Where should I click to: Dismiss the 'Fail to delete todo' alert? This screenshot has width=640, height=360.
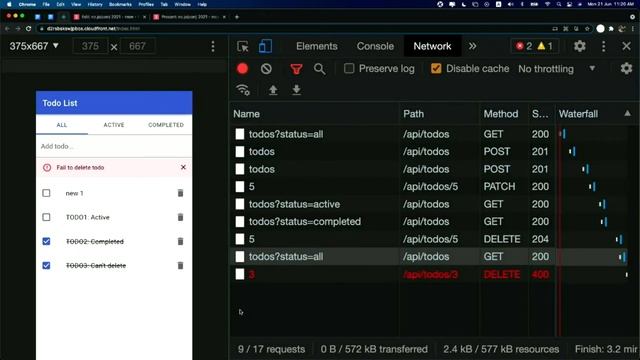[183, 167]
